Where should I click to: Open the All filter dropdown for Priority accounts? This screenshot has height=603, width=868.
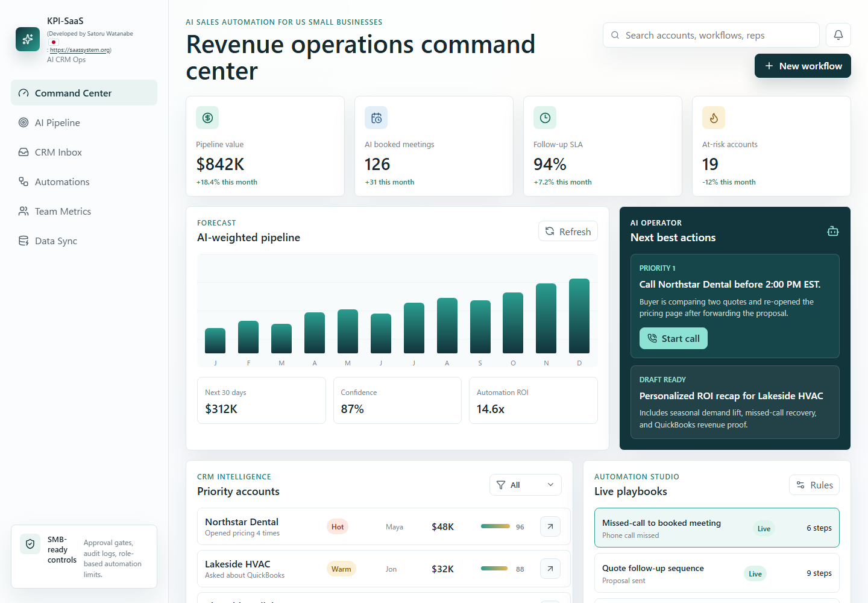526,485
